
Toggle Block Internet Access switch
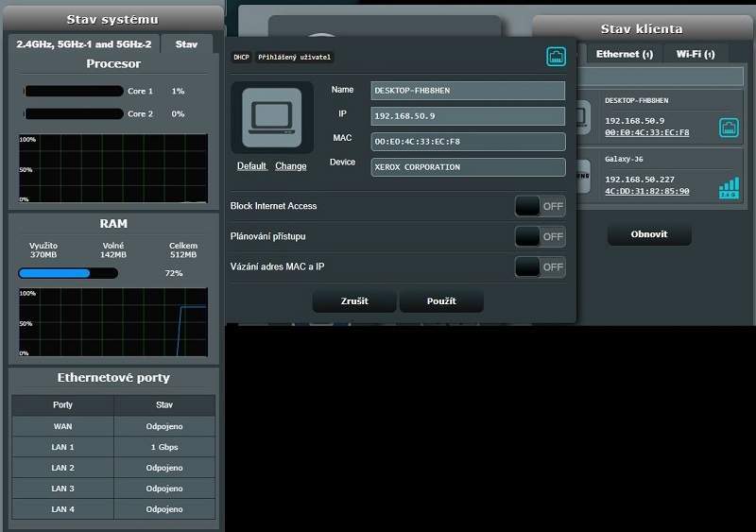pos(540,206)
